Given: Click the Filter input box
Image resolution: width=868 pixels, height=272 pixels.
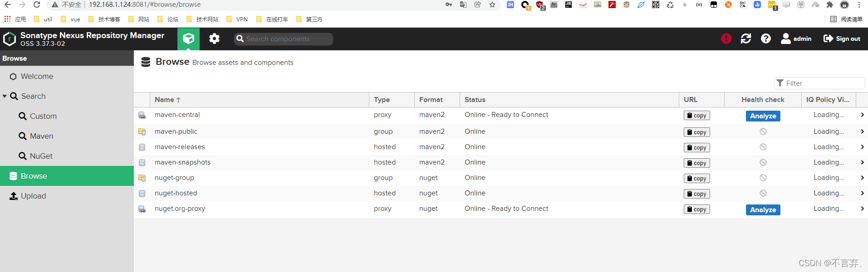Looking at the screenshot, I should coord(819,83).
